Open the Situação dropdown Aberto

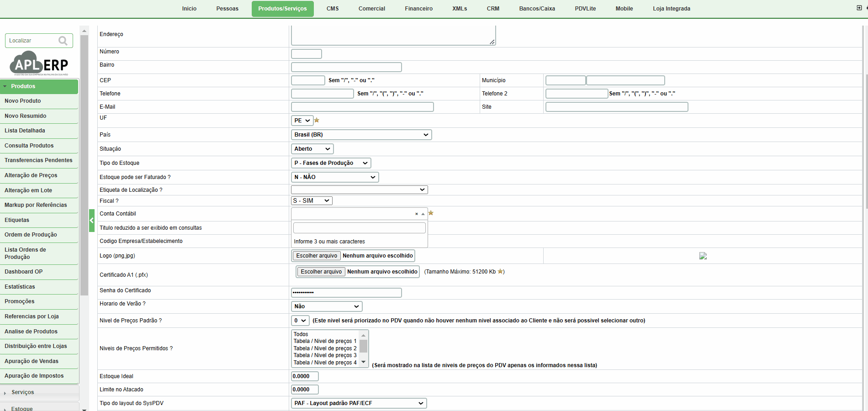[x=312, y=149]
